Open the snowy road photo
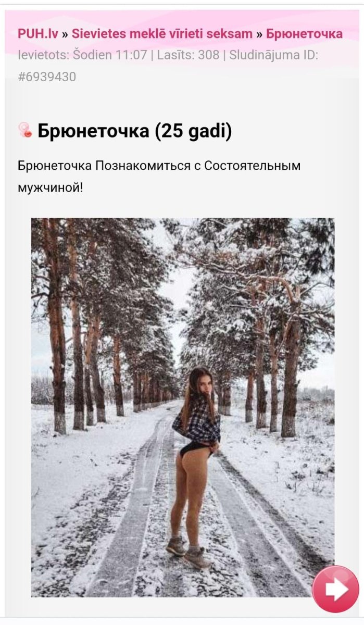Screen dimensions: 364x625 coord(183,407)
